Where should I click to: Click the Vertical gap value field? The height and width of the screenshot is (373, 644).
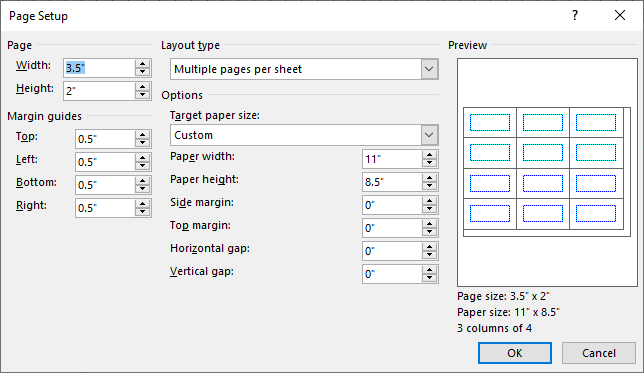392,274
